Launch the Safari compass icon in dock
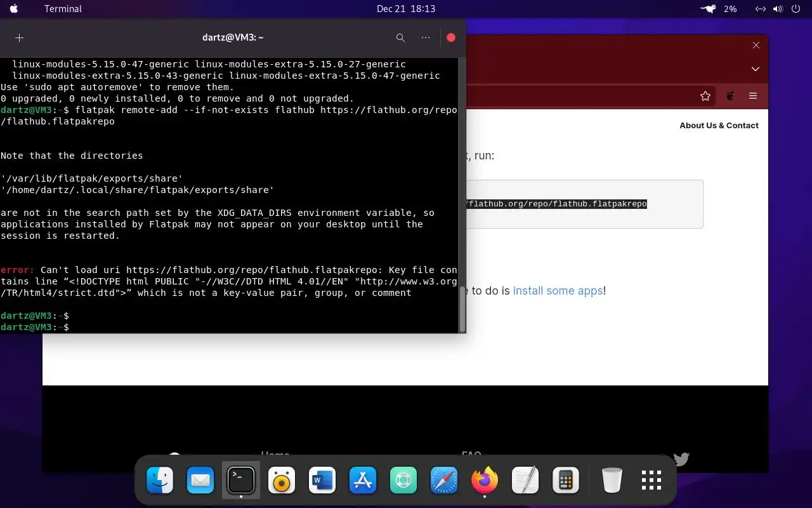The height and width of the screenshot is (508, 812). (x=444, y=481)
